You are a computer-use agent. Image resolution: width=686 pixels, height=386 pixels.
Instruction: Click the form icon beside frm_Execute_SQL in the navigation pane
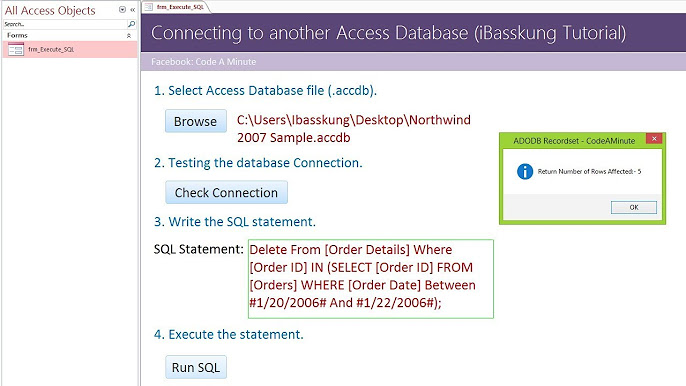point(16,49)
